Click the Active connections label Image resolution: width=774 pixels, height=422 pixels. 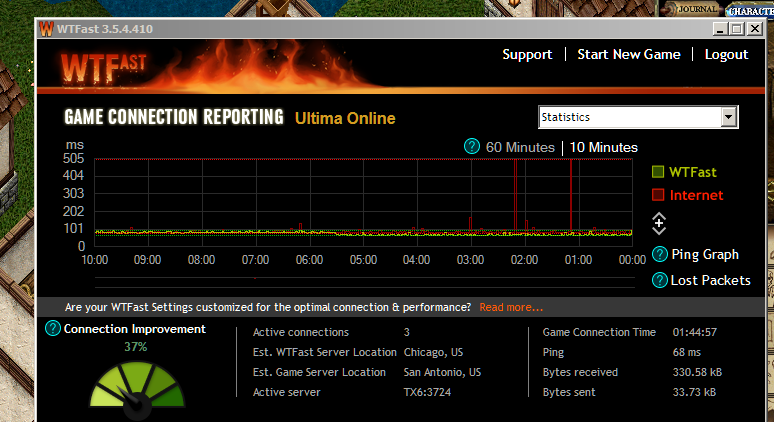click(301, 332)
